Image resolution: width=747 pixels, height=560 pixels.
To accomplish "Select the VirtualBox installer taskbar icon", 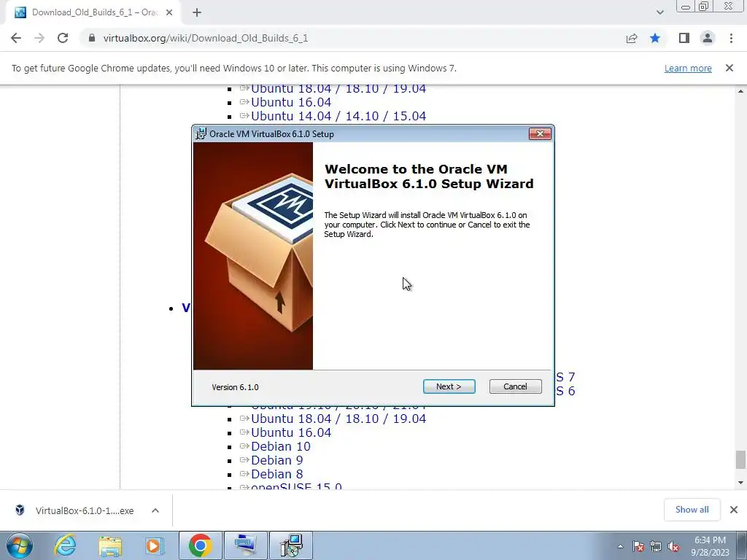I will (x=291, y=545).
